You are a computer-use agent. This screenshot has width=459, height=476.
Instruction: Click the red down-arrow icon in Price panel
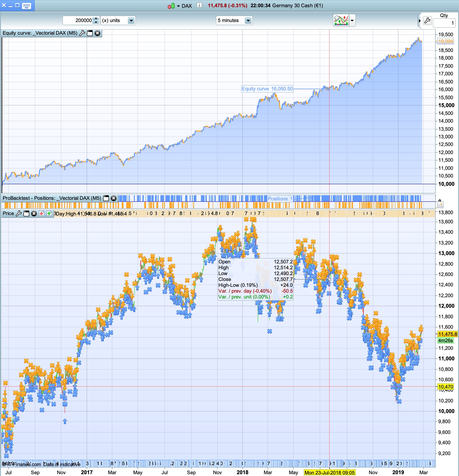42,213
